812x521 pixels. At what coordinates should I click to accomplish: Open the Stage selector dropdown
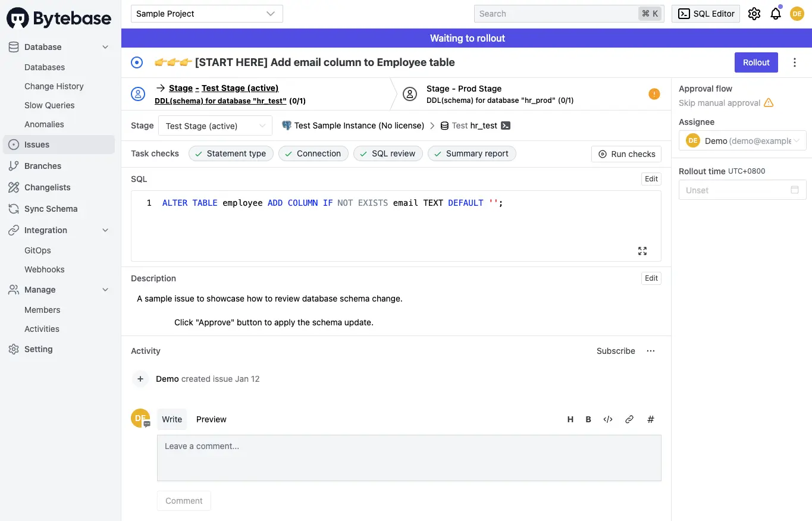tap(215, 126)
